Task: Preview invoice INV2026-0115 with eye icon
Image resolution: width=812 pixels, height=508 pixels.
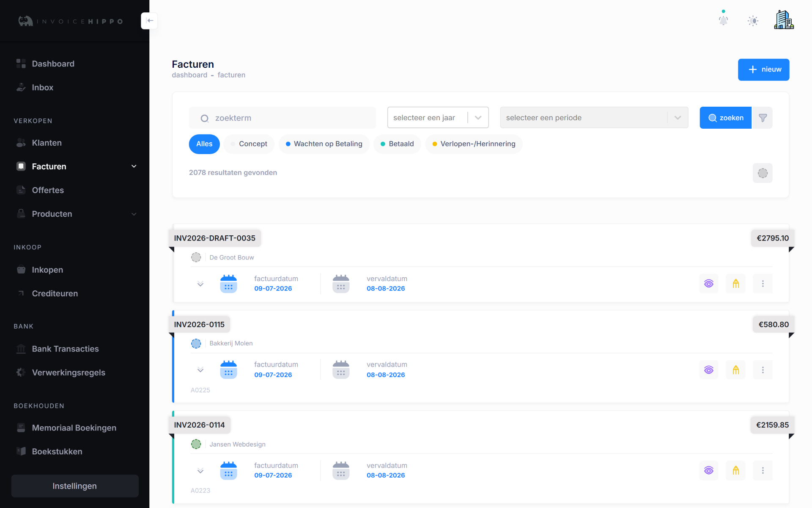Action: (709, 370)
